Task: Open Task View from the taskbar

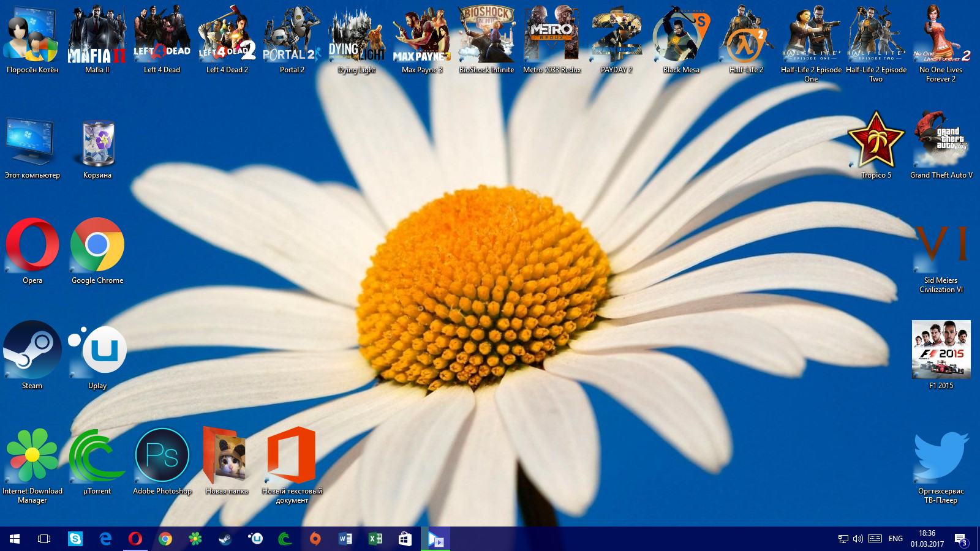Action: [44, 539]
